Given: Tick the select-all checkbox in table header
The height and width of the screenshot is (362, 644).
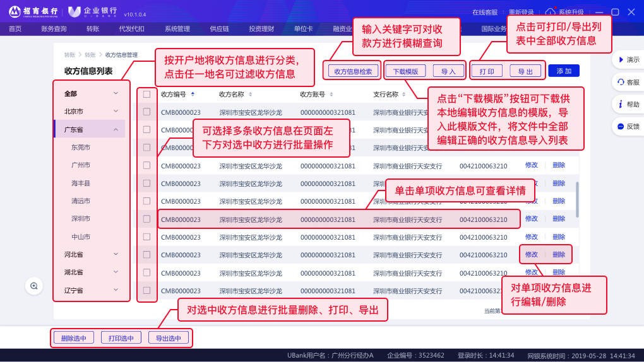Looking at the screenshot, I should (x=146, y=95).
